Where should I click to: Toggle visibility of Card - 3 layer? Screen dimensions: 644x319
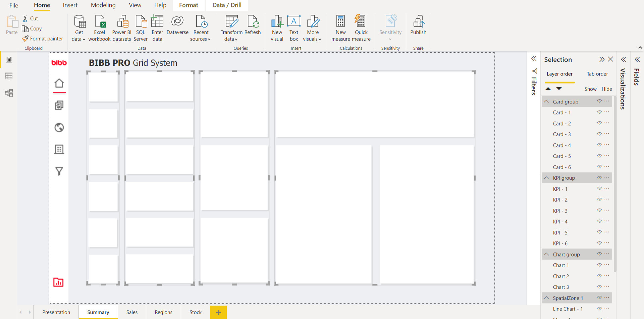(599, 134)
